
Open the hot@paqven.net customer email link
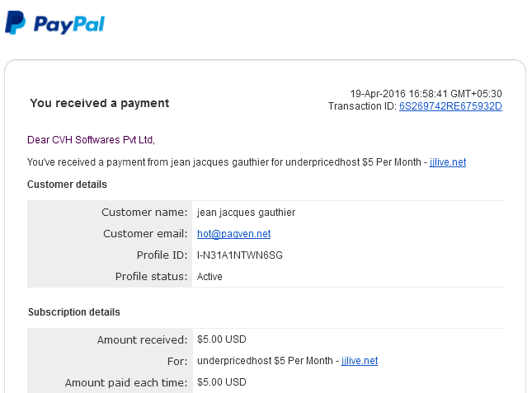pyautogui.click(x=233, y=234)
